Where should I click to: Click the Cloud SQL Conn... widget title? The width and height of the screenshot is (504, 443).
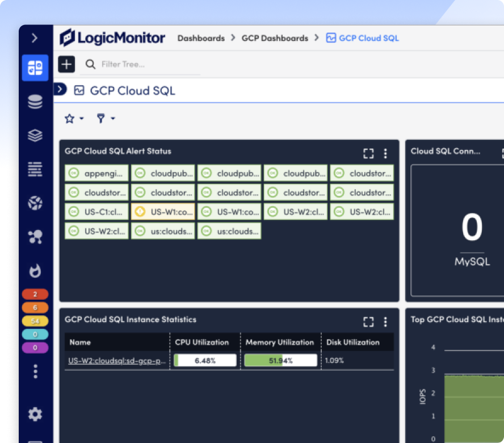pos(446,151)
